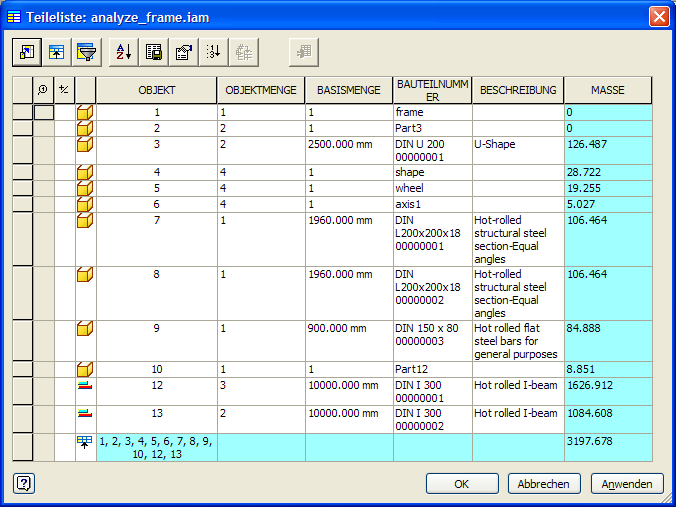The width and height of the screenshot is (676, 507).
Task: Click the 'DIN U 200 00000001' cell
Action: [x=432, y=150]
